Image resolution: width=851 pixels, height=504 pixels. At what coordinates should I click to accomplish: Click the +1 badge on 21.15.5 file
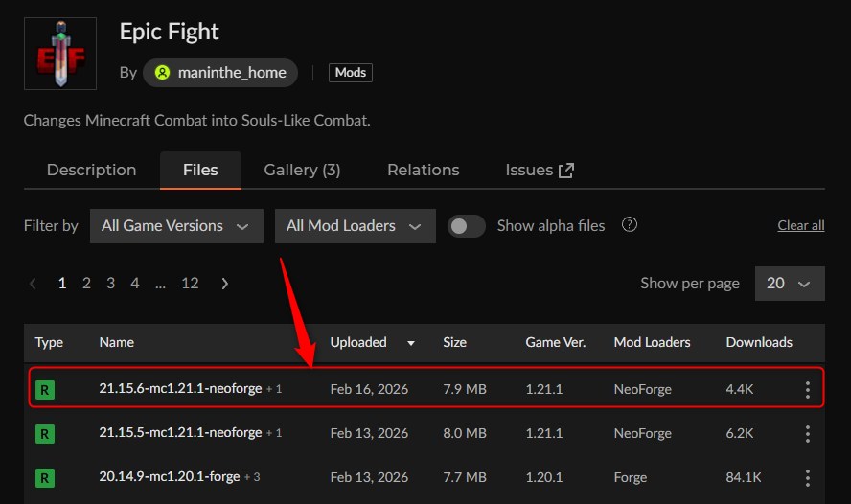pos(274,433)
